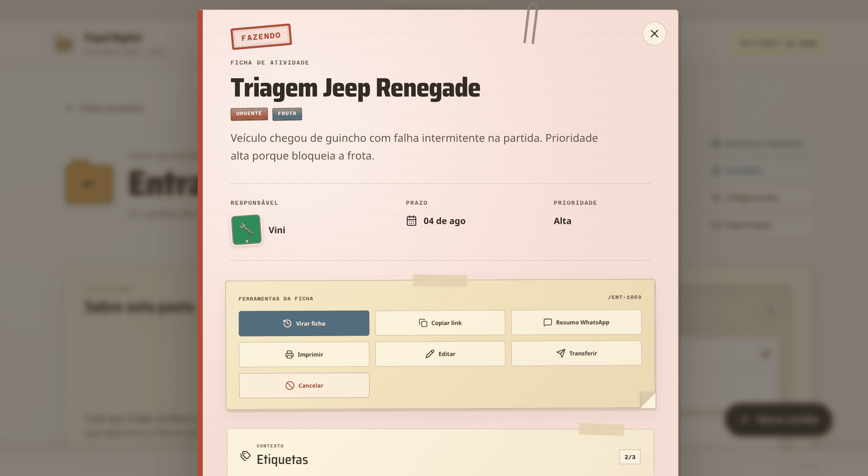Open Editar to edit the card
868x476 pixels.
point(440,354)
